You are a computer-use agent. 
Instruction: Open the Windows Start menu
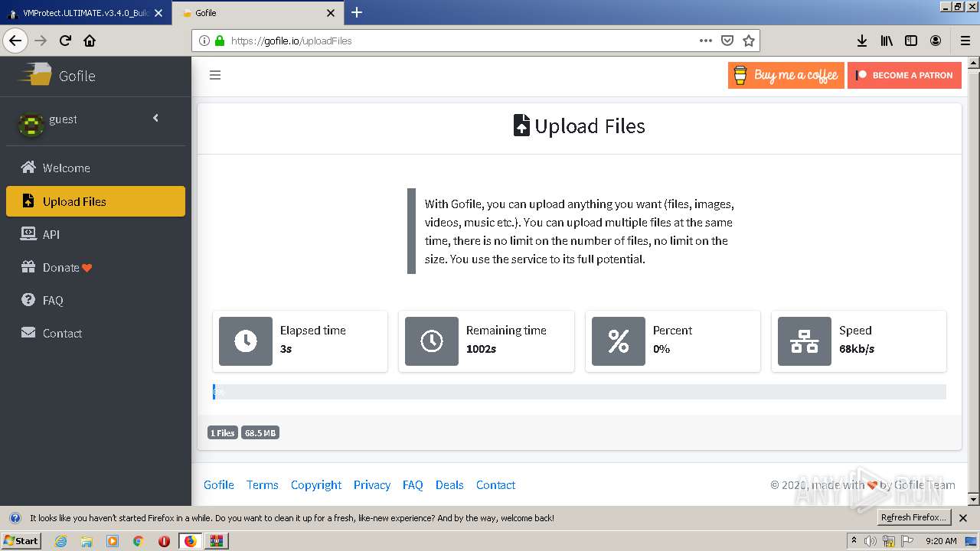tap(21, 540)
